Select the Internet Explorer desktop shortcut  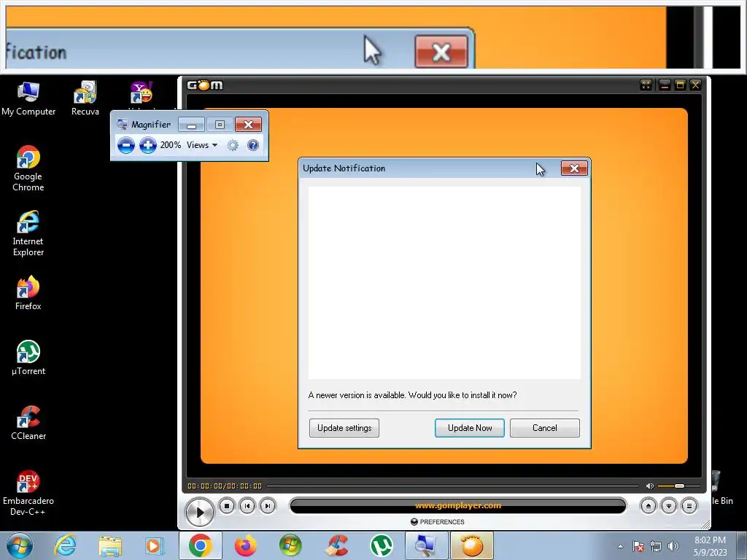tap(28, 234)
